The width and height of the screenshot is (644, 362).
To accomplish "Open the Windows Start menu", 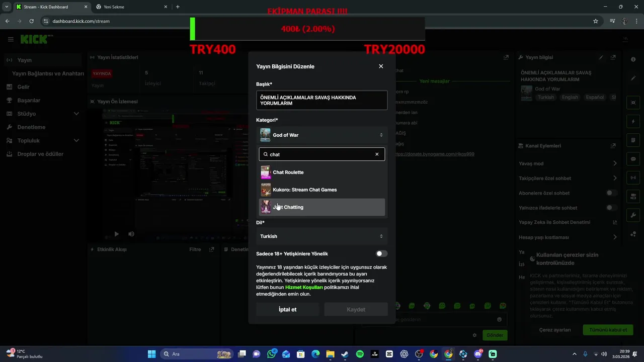I will pyautogui.click(x=151, y=354).
